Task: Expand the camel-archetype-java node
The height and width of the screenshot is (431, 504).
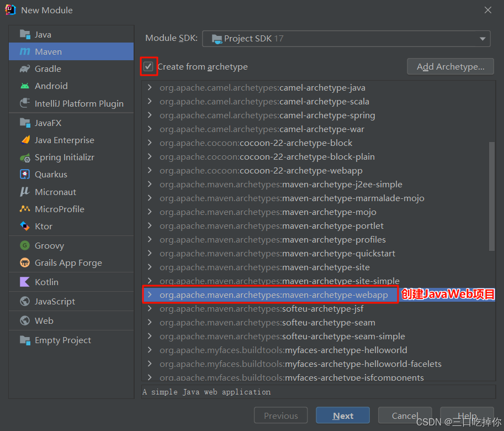Action: click(x=150, y=87)
